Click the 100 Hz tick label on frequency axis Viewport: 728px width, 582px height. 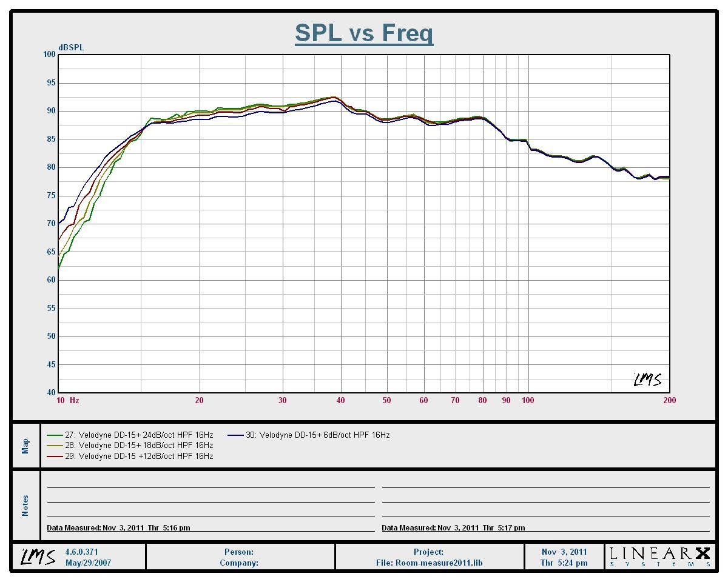(x=528, y=400)
